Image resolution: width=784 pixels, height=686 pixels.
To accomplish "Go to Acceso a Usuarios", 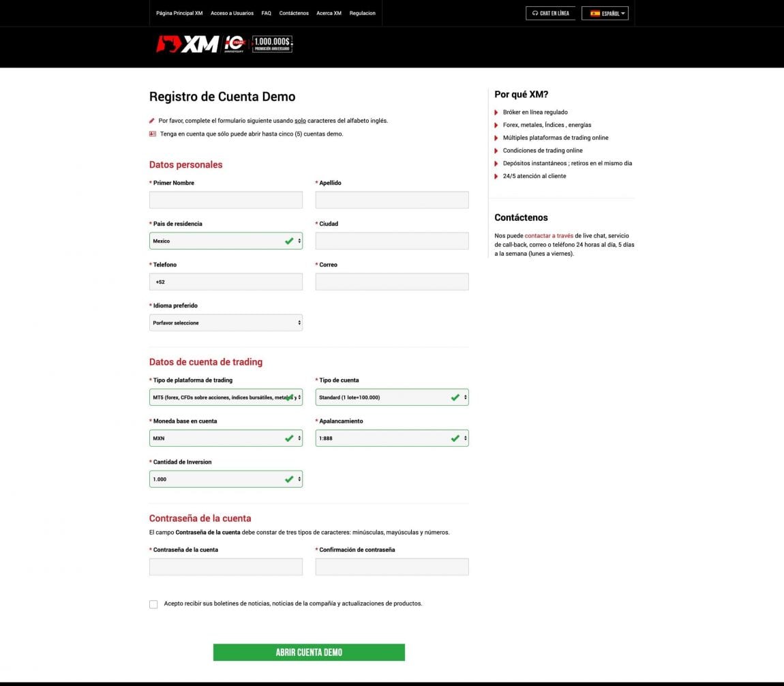I will [232, 13].
